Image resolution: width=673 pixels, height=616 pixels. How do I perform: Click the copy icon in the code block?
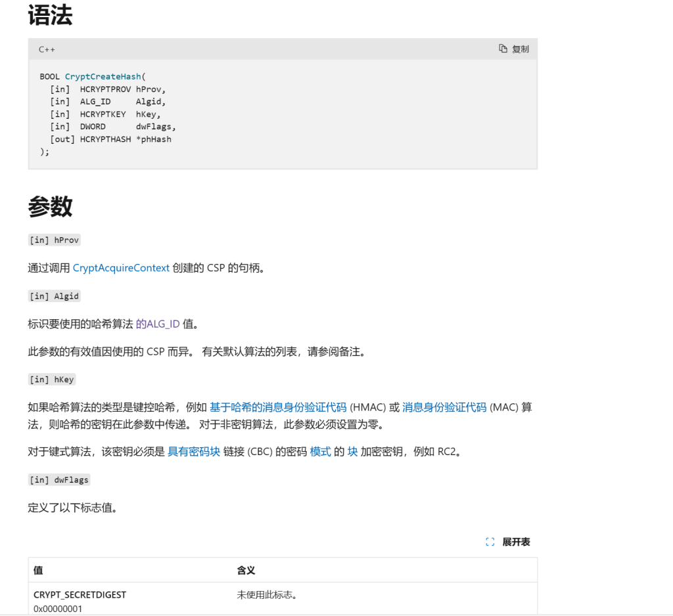coord(503,49)
